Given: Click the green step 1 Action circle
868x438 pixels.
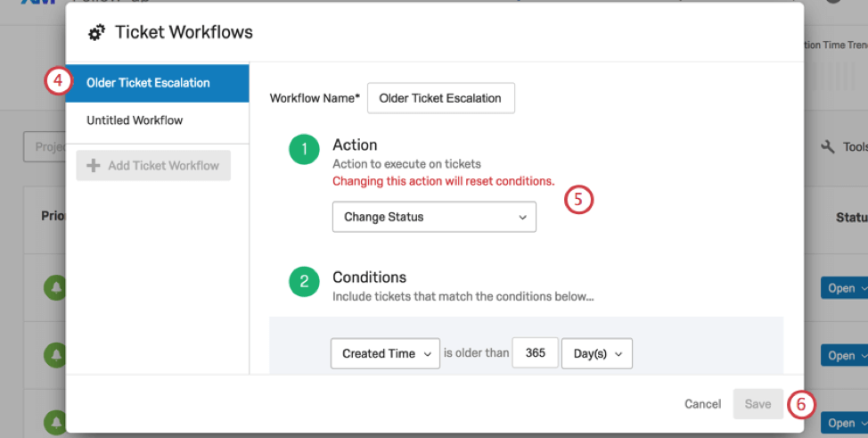Looking at the screenshot, I should (x=304, y=150).
